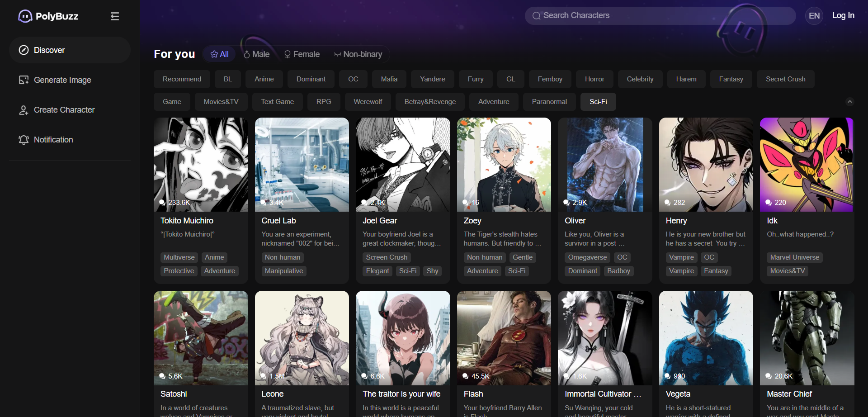Filter by the Yandere category
This screenshot has width=868, height=417.
click(x=432, y=79)
